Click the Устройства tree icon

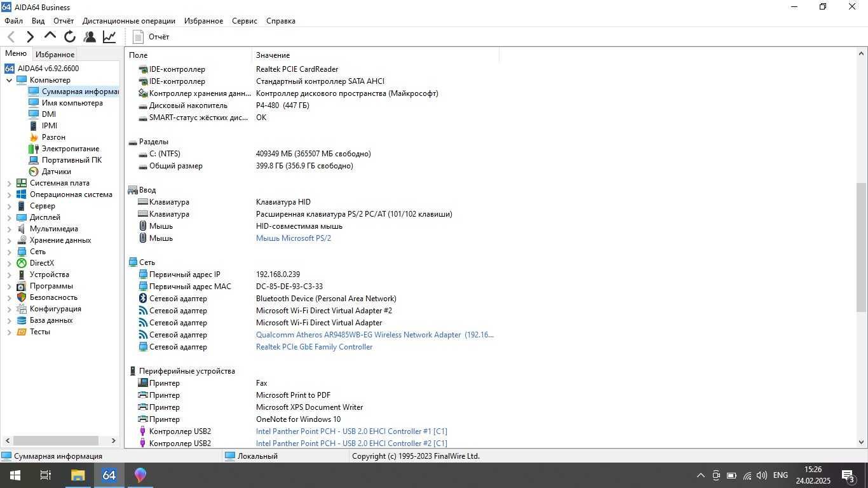(22, 274)
